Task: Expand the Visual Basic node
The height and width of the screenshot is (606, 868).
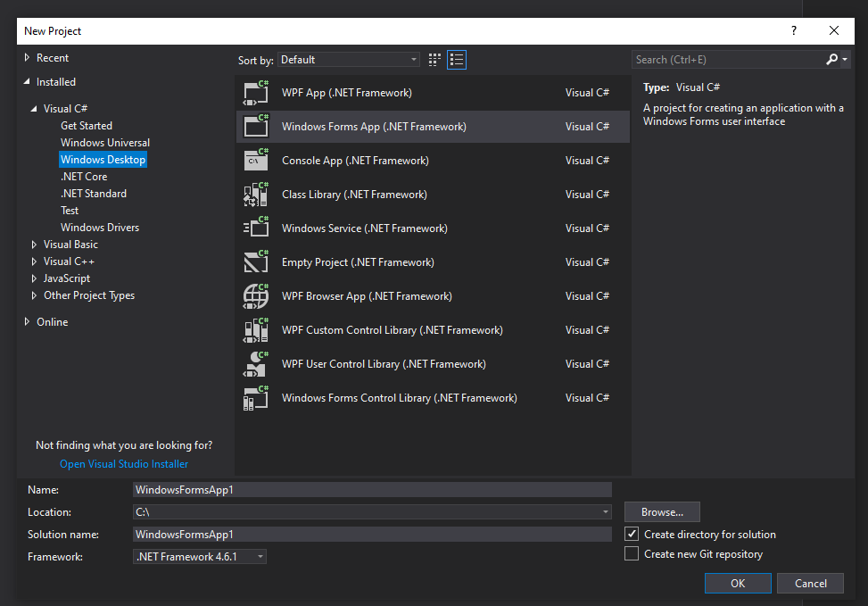Action: [34, 245]
